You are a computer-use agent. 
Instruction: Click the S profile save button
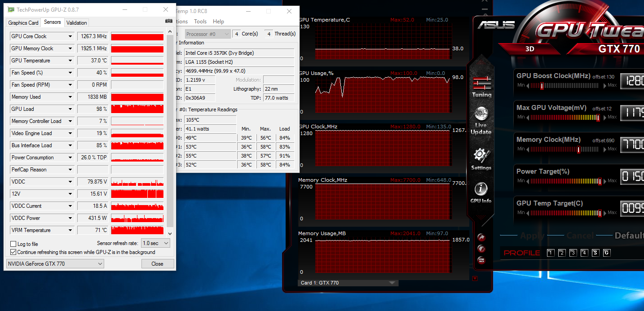[x=595, y=253]
